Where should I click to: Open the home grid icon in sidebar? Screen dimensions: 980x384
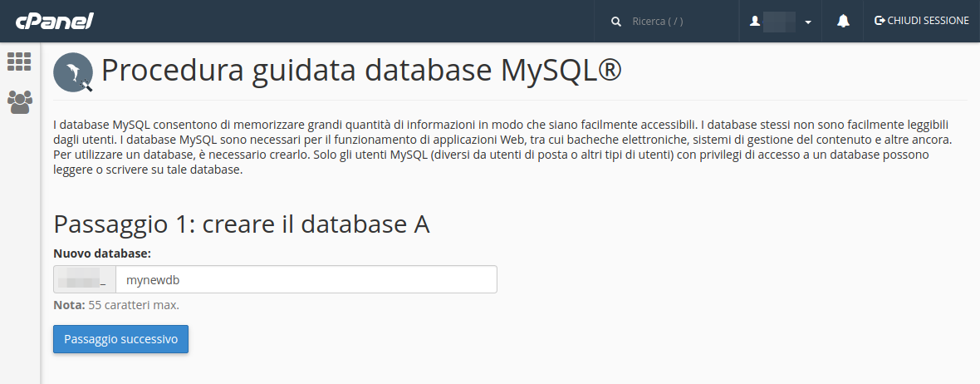tap(19, 62)
